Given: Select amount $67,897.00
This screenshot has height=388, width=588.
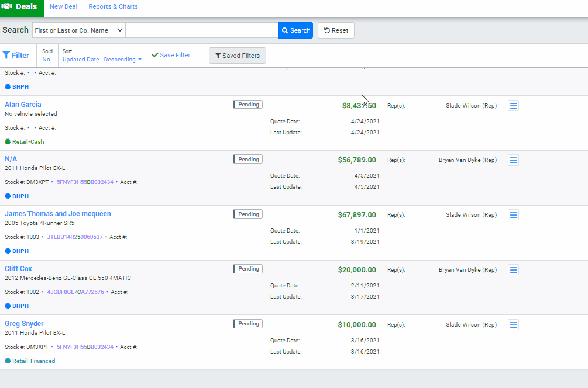Looking at the screenshot, I should coord(357,214).
